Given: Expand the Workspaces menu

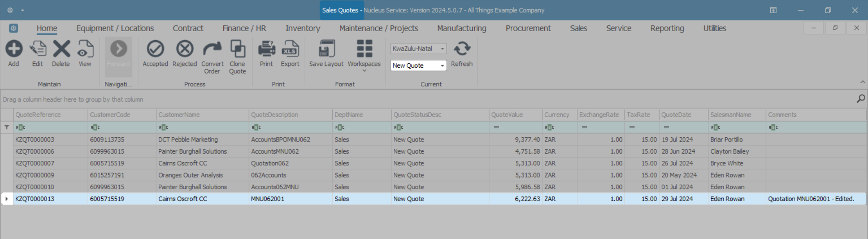Looking at the screenshot, I should pyautogui.click(x=364, y=54).
